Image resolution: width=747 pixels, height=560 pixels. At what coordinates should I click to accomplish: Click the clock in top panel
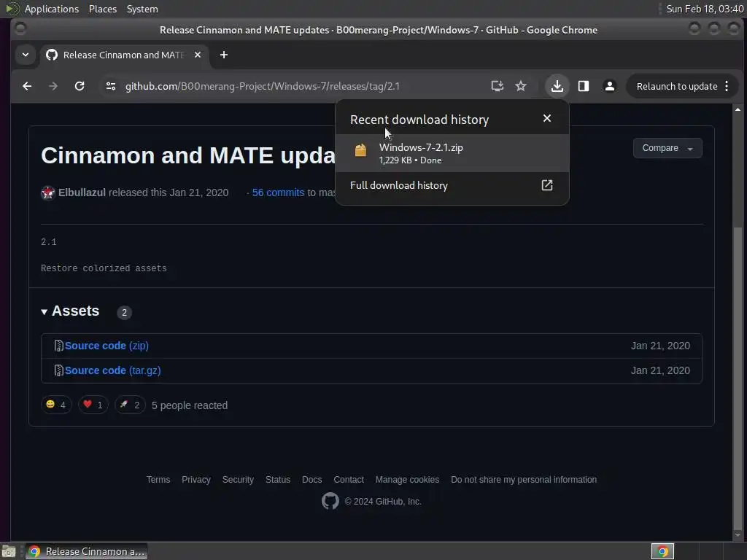pyautogui.click(x=705, y=9)
